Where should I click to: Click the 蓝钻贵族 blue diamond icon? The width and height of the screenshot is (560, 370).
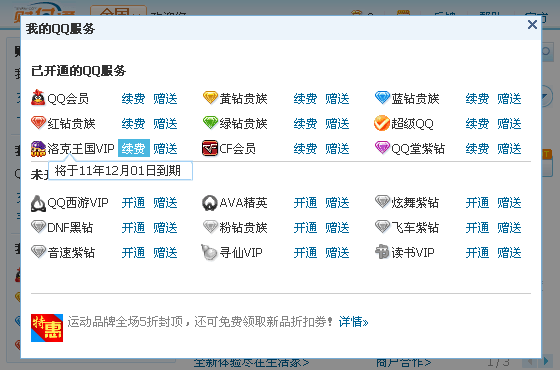[382, 98]
